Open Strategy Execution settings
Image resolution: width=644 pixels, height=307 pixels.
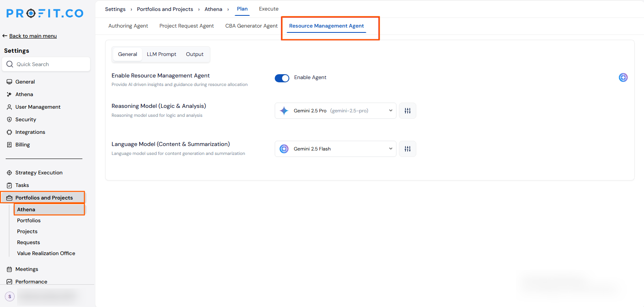[x=39, y=173]
